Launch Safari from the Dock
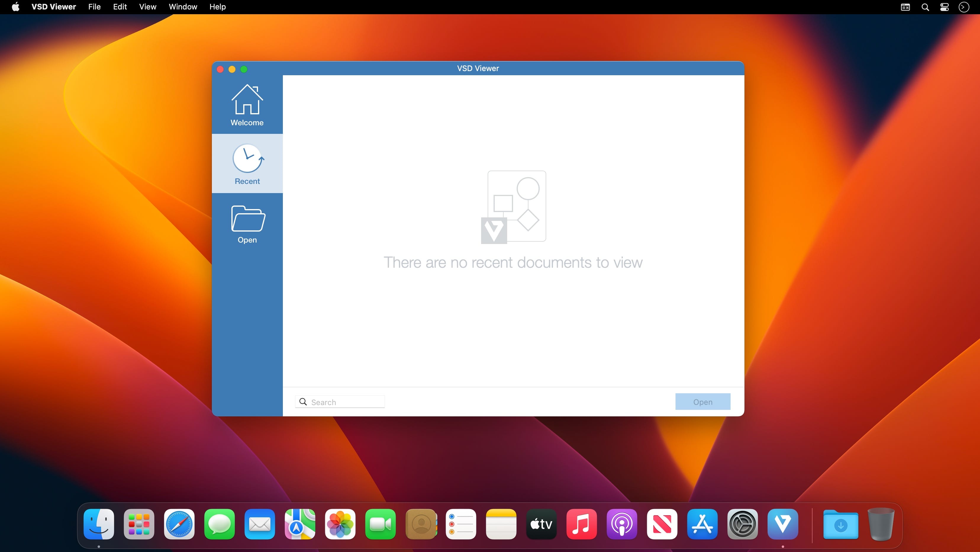 pyautogui.click(x=179, y=524)
